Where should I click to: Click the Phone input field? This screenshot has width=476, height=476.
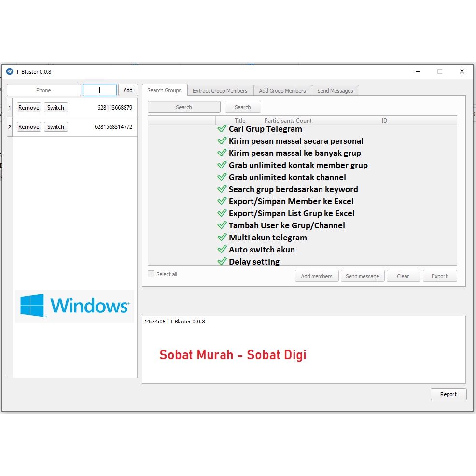(44, 90)
